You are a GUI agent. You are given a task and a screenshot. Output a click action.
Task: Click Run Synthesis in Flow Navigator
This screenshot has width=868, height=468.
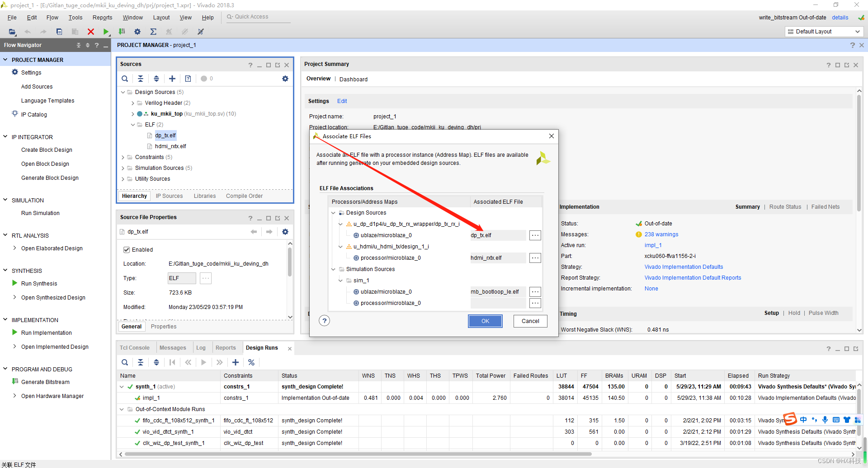click(x=39, y=284)
